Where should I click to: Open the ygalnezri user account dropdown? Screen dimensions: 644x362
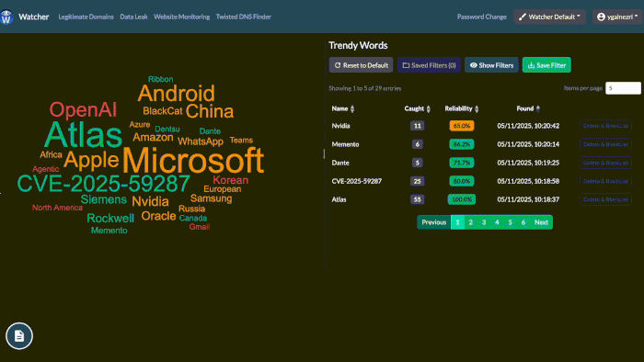[617, 17]
